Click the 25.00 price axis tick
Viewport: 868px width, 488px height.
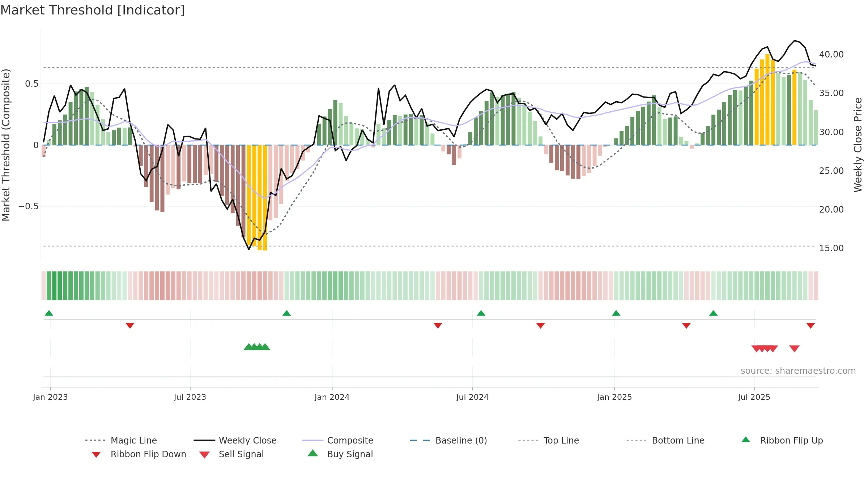click(831, 171)
